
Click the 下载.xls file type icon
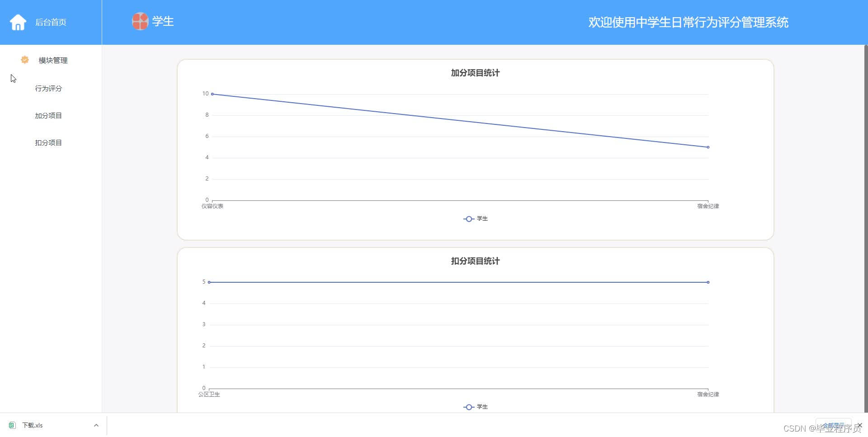(12, 425)
